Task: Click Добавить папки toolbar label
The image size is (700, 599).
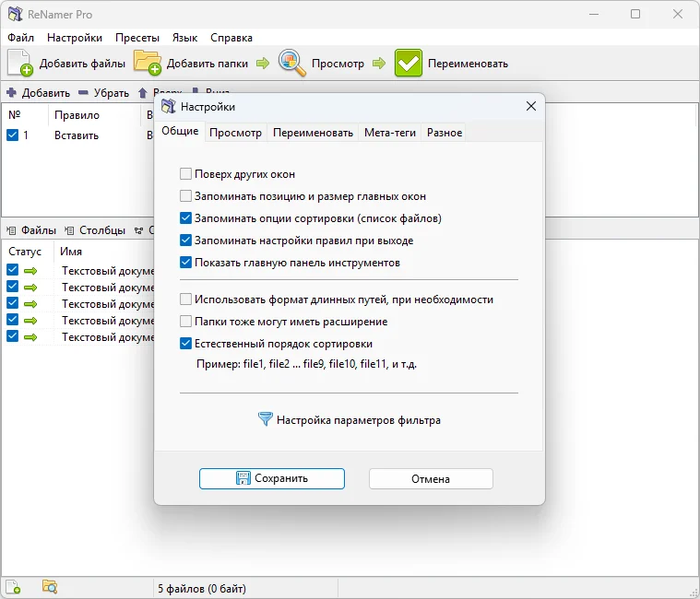Action: [208, 64]
